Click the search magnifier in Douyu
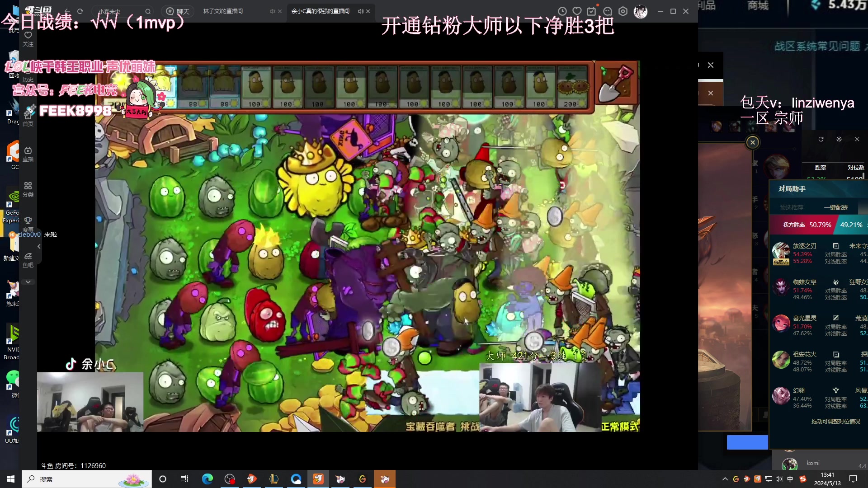Image resolution: width=868 pixels, height=488 pixels. [148, 11]
